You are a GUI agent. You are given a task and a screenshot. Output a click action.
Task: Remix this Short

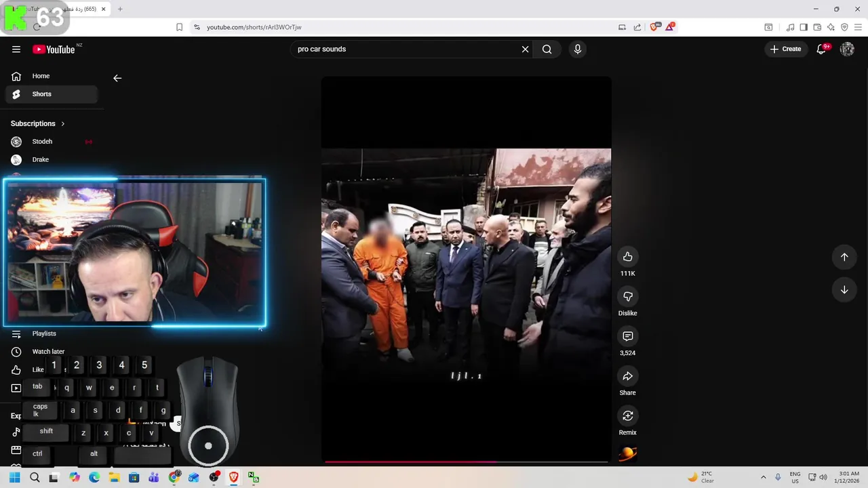628,415
